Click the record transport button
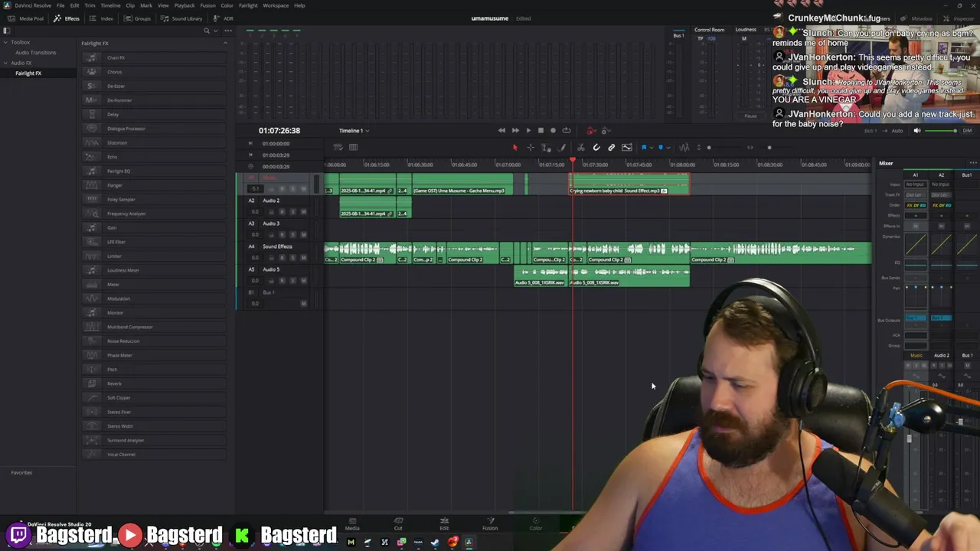The width and height of the screenshot is (980, 551). (x=553, y=130)
